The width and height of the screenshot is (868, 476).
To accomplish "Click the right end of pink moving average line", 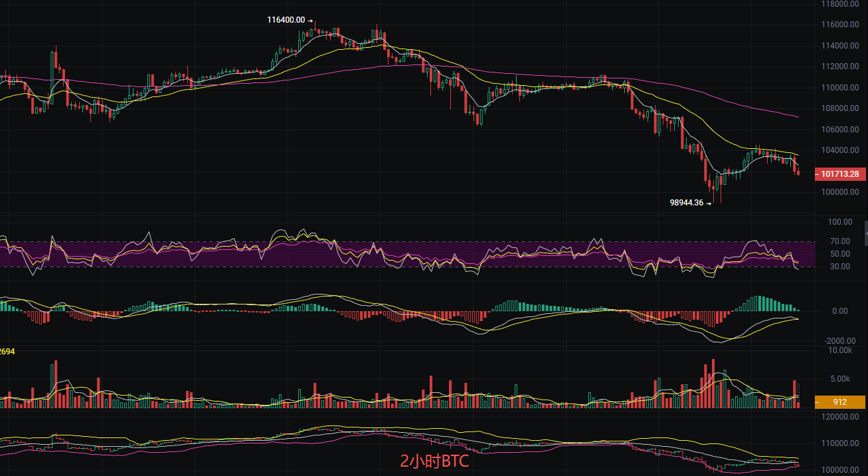I will [x=796, y=116].
